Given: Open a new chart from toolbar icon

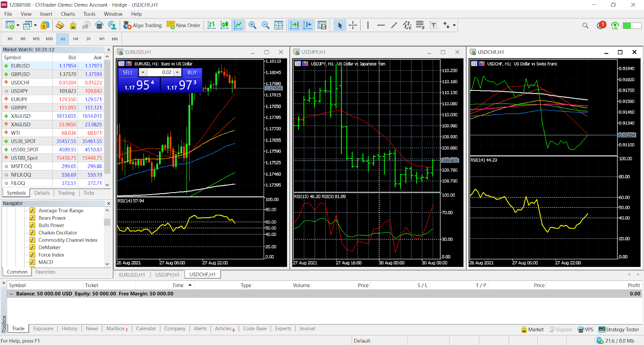Looking at the screenshot, I should click(10, 25).
